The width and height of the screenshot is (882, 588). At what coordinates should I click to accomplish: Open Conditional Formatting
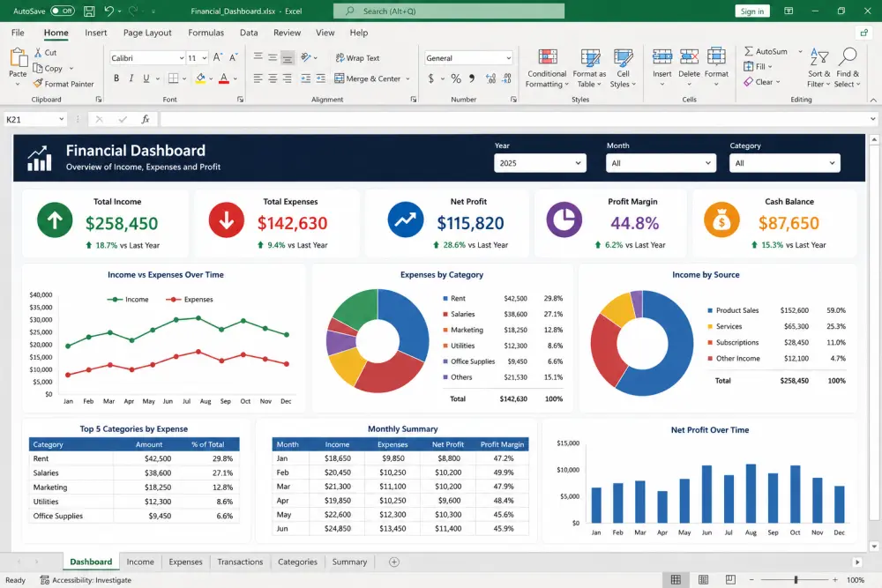[547, 68]
